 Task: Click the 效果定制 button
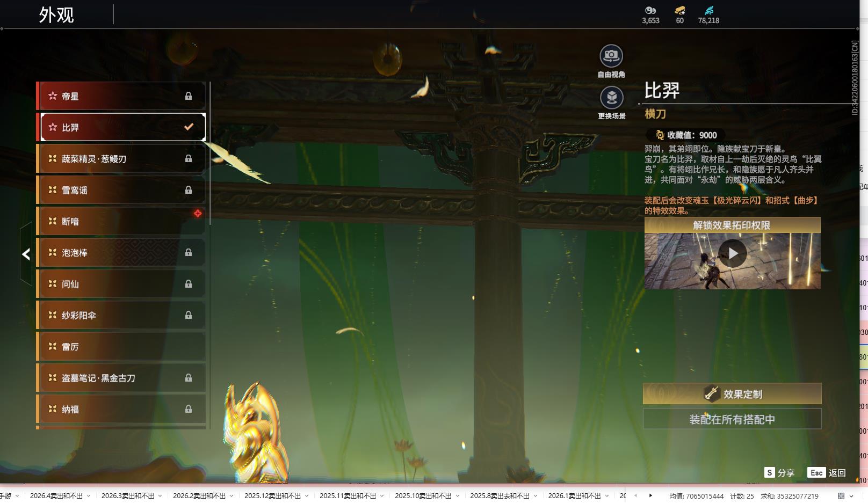(x=732, y=394)
